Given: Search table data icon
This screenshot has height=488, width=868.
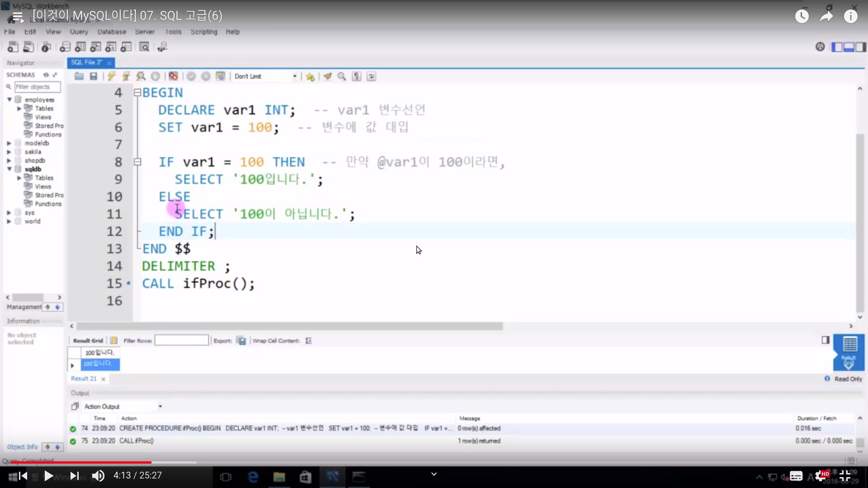Looking at the screenshot, I should tap(144, 47).
